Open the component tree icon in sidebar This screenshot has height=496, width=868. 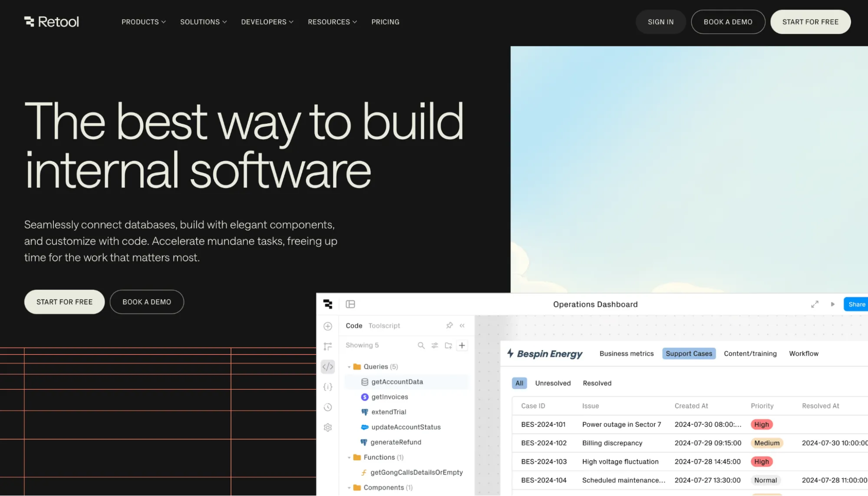pyautogui.click(x=328, y=346)
